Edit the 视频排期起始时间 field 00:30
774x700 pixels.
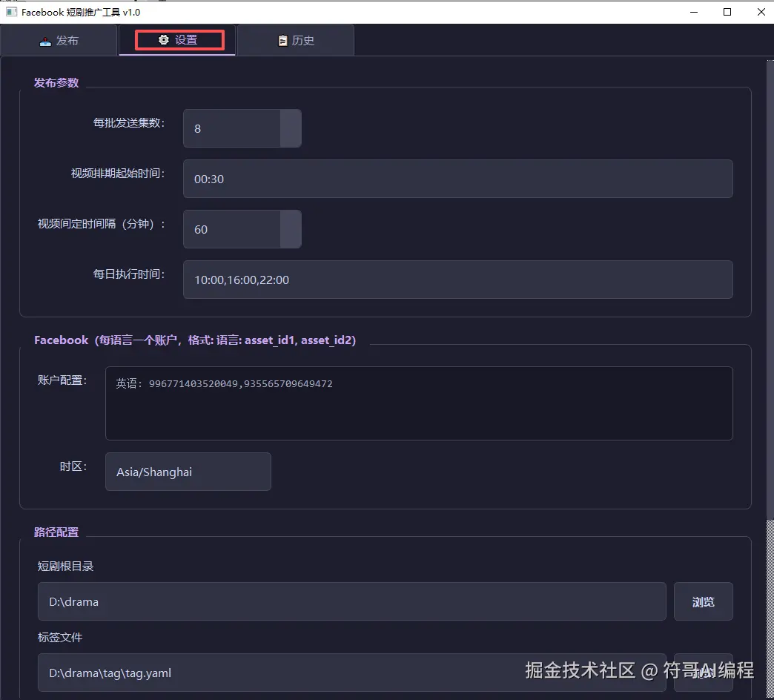[x=457, y=179]
